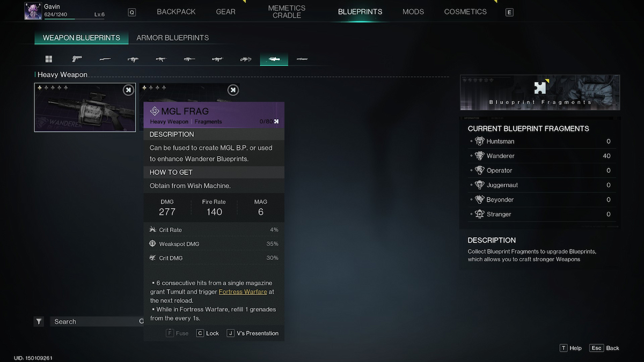This screenshot has height=362, width=644.
Task: Open the Mods tab
Action: tap(413, 12)
